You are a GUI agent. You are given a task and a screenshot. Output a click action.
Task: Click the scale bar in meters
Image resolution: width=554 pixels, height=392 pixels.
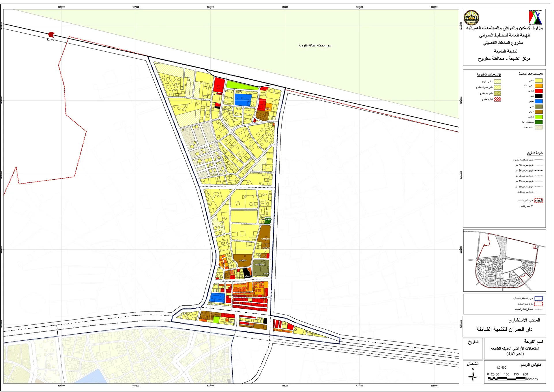coord(506,378)
